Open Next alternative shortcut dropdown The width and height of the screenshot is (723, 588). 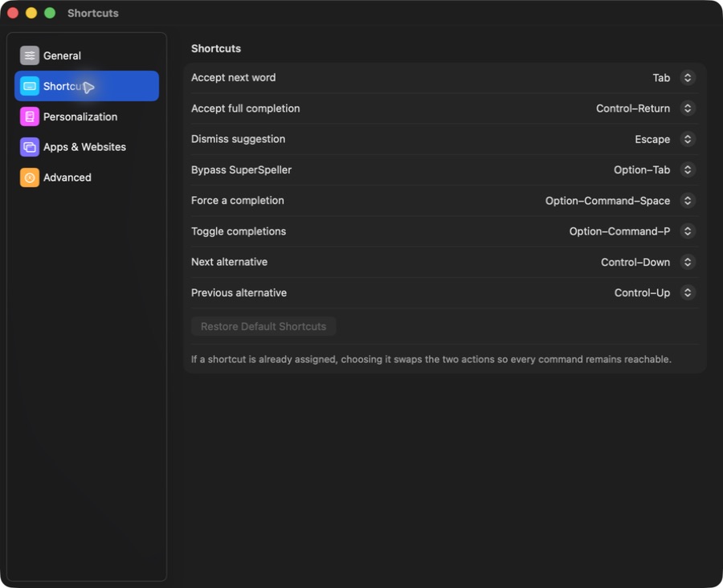pos(688,262)
